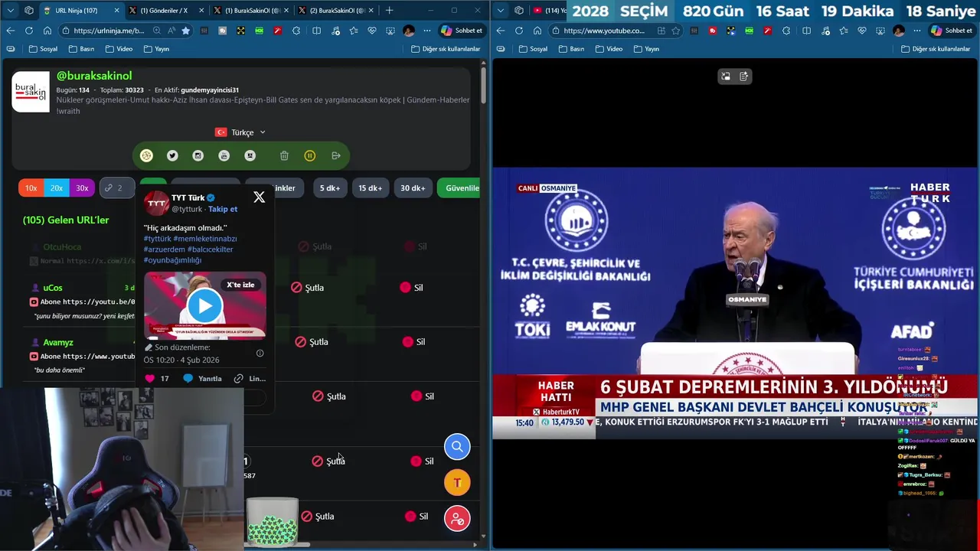The width and height of the screenshot is (980, 551).
Task: Click picture-in-picture icon above YouTube video
Action: 725,77
